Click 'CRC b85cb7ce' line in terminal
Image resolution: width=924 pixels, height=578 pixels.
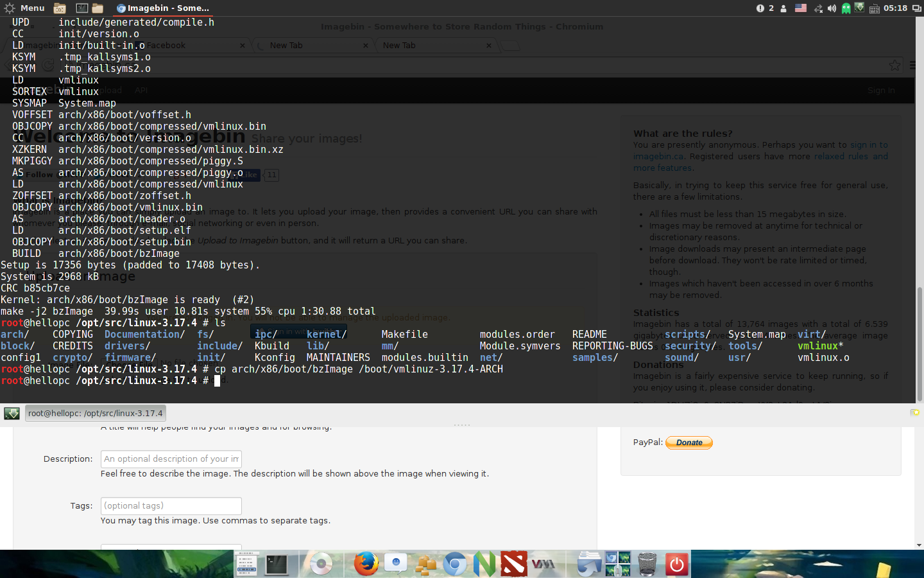[35, 288]
